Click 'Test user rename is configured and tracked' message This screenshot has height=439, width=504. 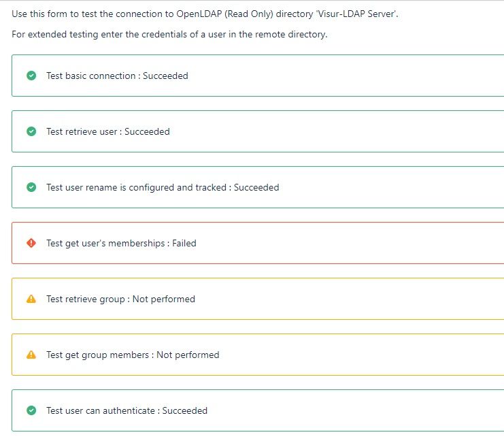(163, 187)
